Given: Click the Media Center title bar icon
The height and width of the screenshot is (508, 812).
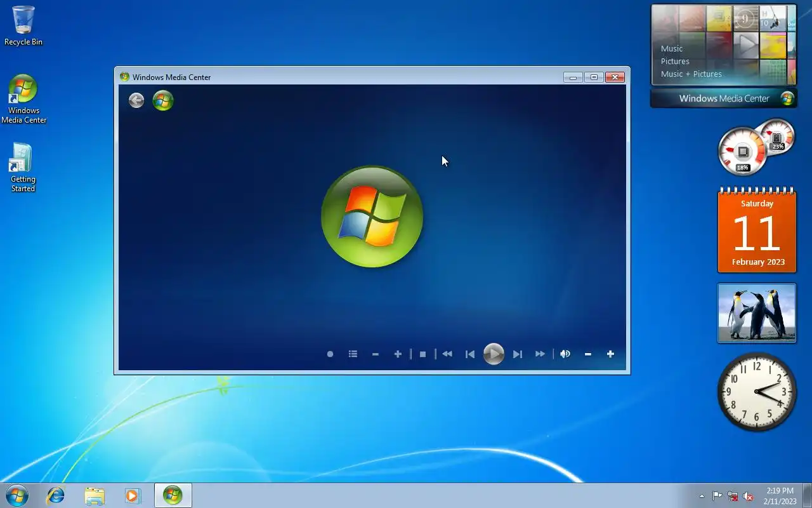Looking at the screenshot, I should 124,77.
